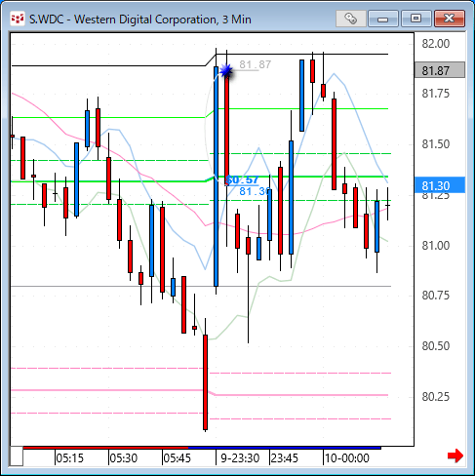The height and width of the screenshot is (476, 475).
Task: Click the 9-23:30 time axis label
Action: [240, 458]
